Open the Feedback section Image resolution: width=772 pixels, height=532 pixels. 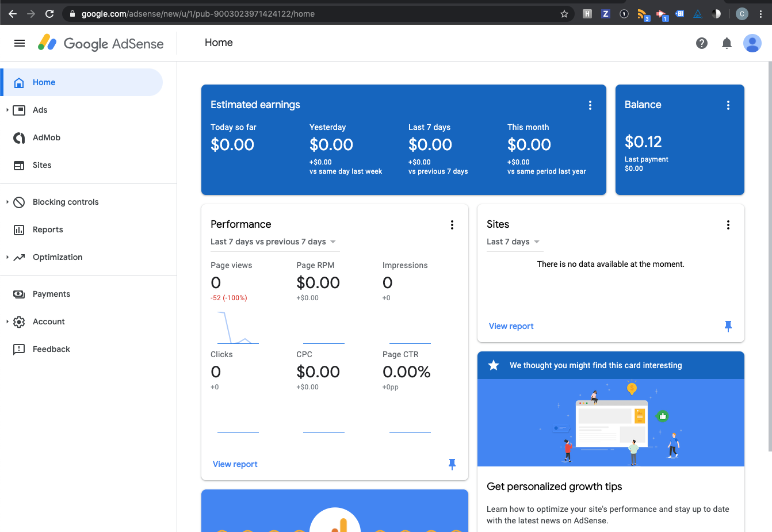coord(51,349)
